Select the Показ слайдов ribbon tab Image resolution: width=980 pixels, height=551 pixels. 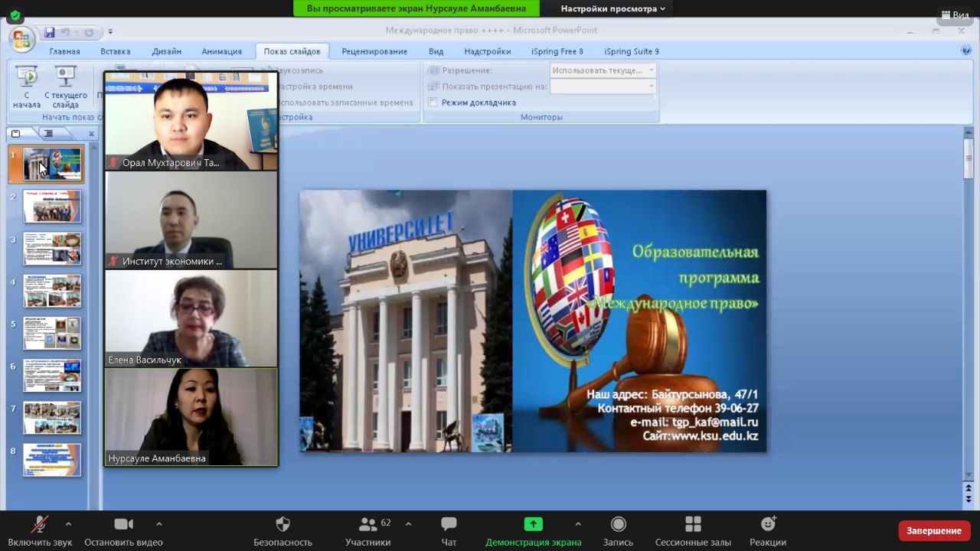[292, 51]
